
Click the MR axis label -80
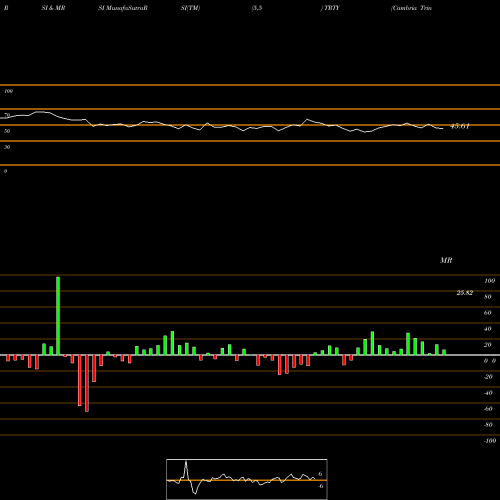(x=488, y=425)
